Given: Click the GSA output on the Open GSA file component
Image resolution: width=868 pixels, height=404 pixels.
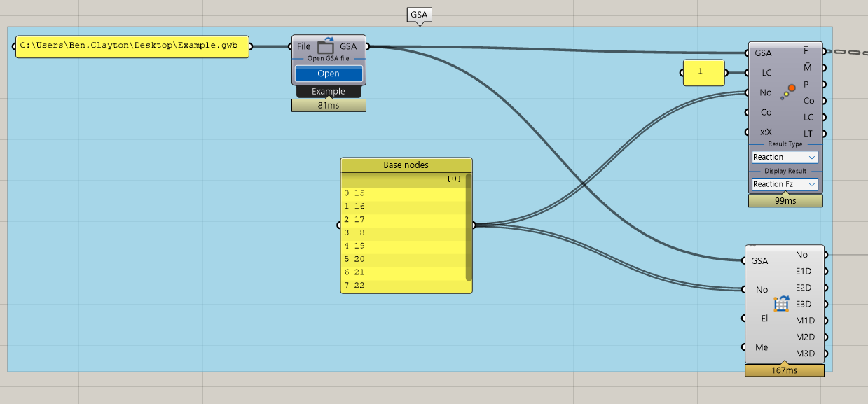Looking at the screenshot, I should click(x=348, y=46).
